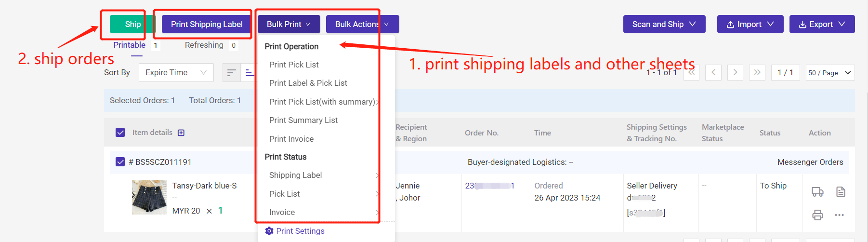Viewport: 868px width, 242px height.
Task: Expand the Scan and Ship dropdown
Action: click(664, 24)
